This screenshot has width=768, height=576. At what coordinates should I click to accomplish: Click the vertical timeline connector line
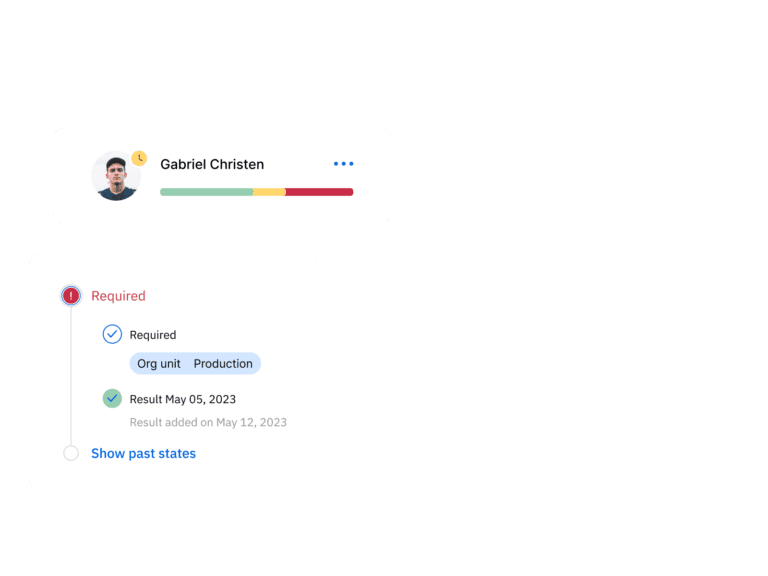point(71,375)
